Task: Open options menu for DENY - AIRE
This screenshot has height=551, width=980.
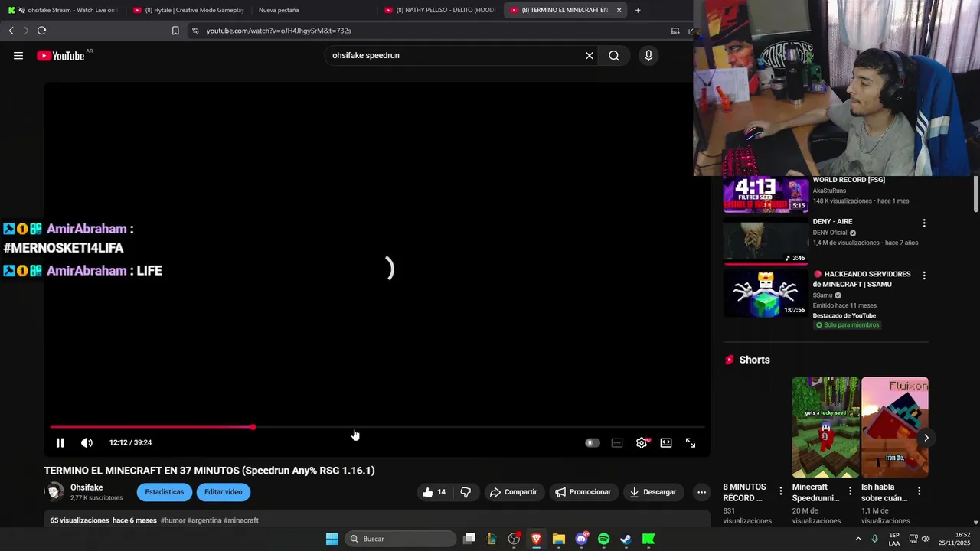Action: coord(924,223)
